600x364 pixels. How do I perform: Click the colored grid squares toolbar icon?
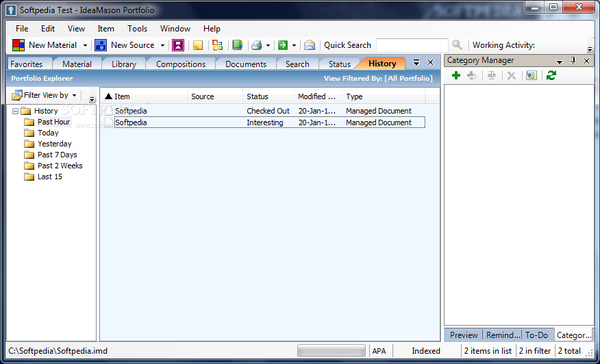pos(217,45)
